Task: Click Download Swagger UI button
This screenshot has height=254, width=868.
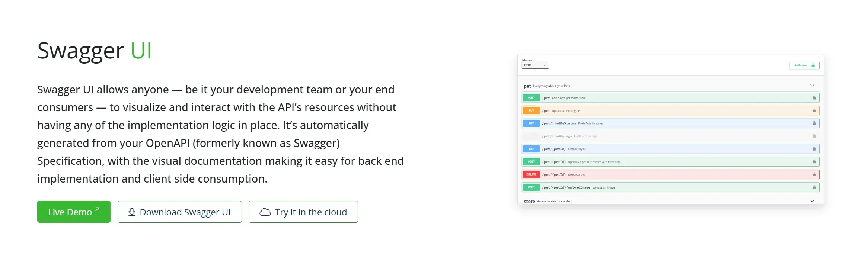Action: (179, 212)
